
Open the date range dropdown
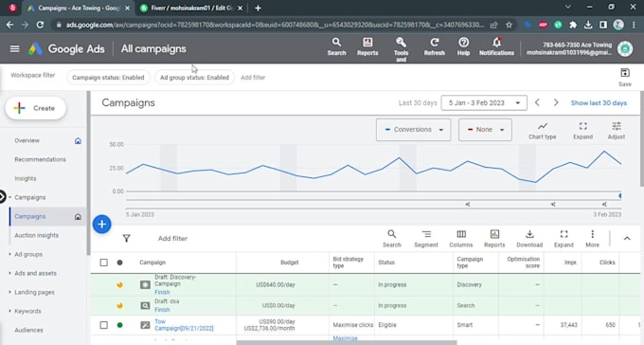(483, 102)
